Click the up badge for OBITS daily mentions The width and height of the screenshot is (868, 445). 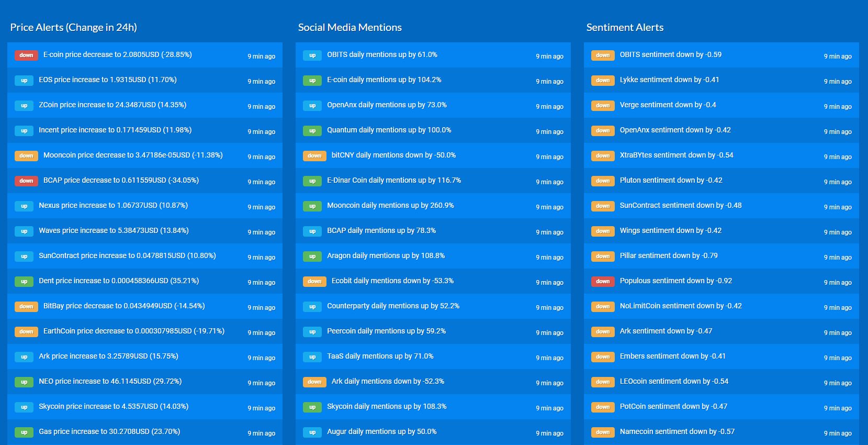click(x=312, y=55)
